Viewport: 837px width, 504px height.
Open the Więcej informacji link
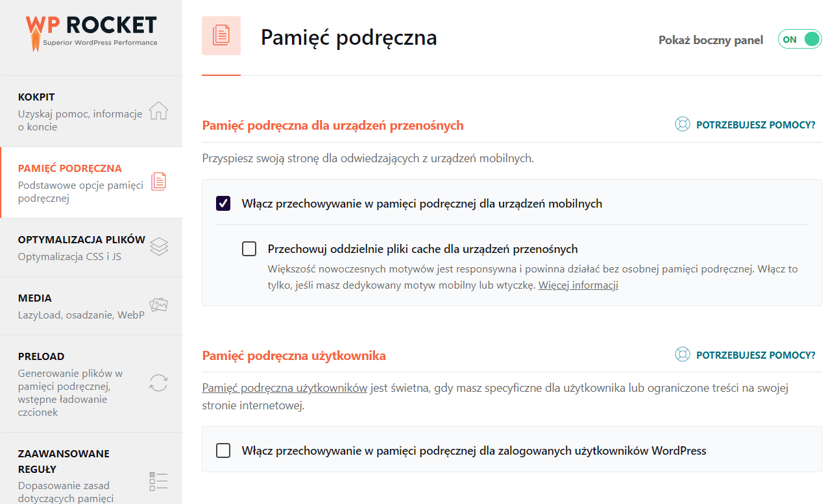point(578,285)
